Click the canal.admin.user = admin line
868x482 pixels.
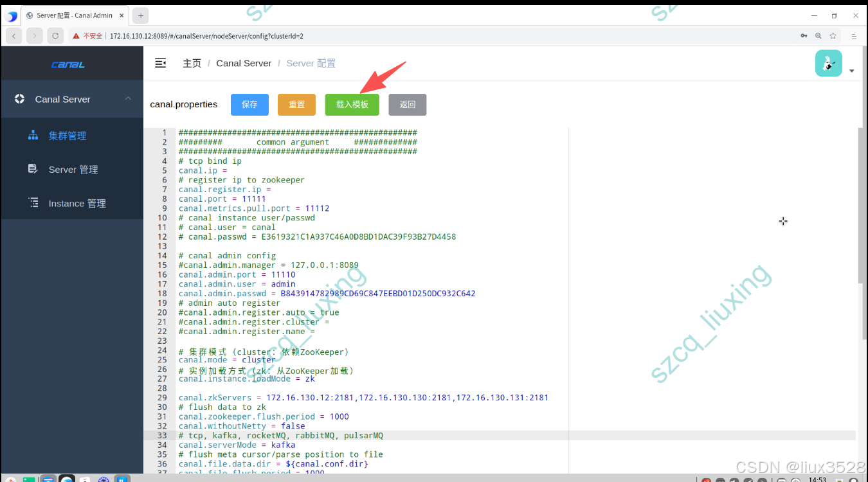click(x=237, y=284)
